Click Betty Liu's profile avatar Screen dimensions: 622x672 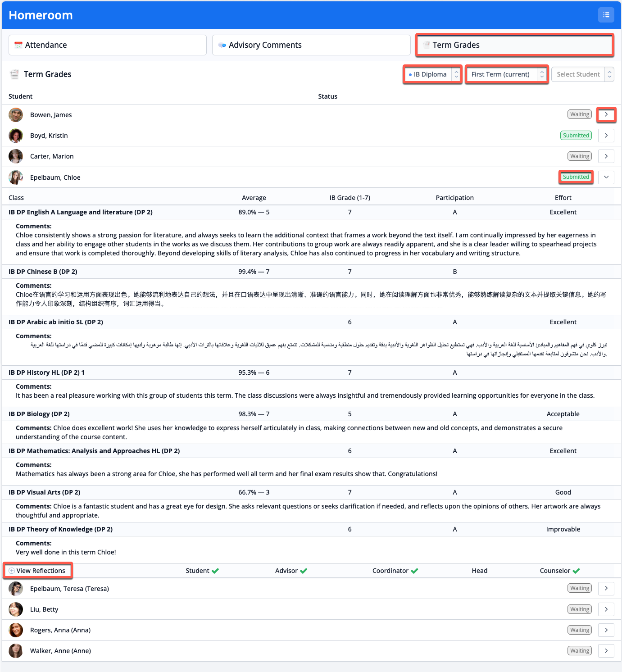[x=15, y=609]
